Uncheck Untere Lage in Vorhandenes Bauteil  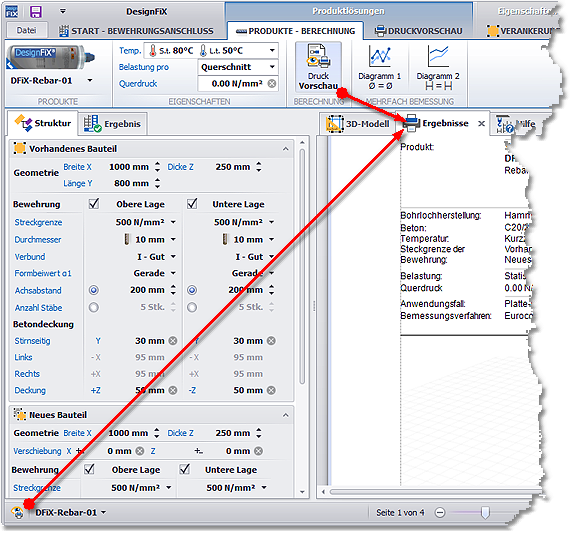coord(192,204)
